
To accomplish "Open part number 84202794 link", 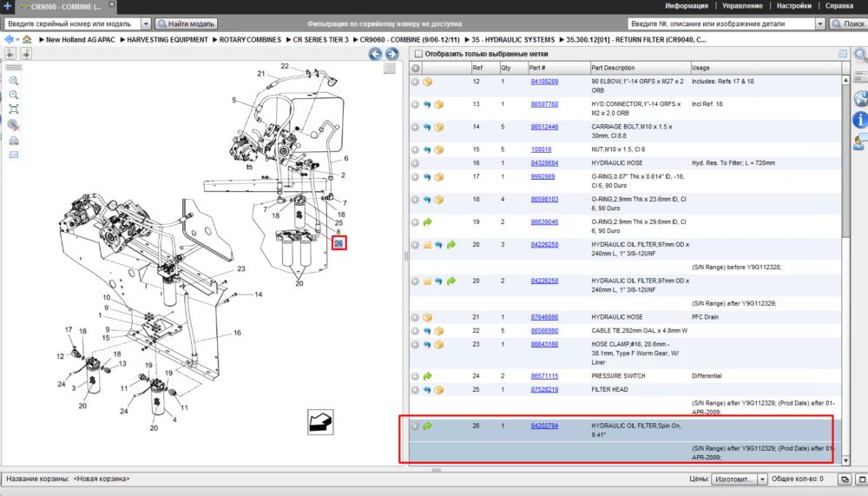I will point(544,427).
